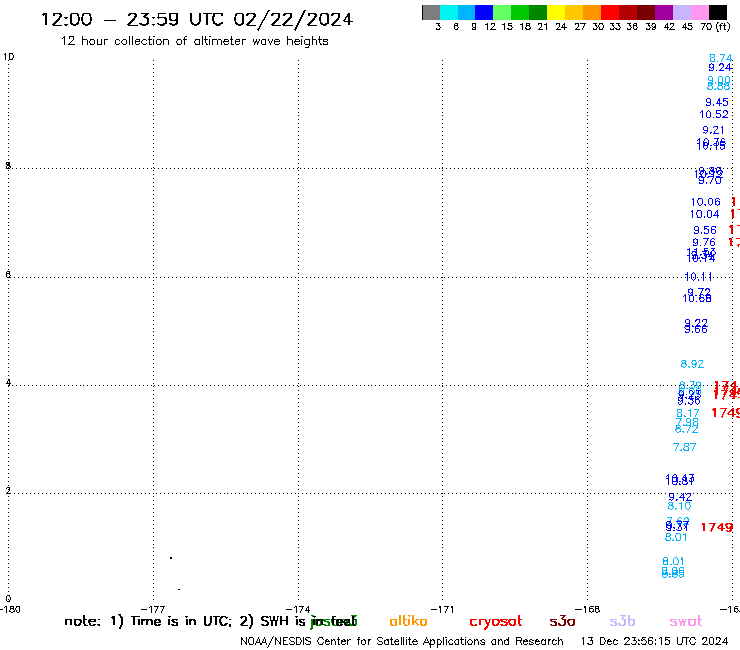Click latitude axis label '2'

[x=8, y=491]
